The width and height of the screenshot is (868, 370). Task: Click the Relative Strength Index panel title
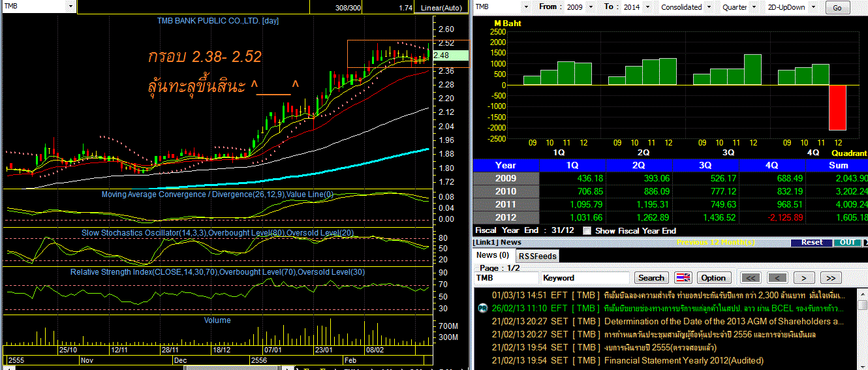[x=217, y=271]
